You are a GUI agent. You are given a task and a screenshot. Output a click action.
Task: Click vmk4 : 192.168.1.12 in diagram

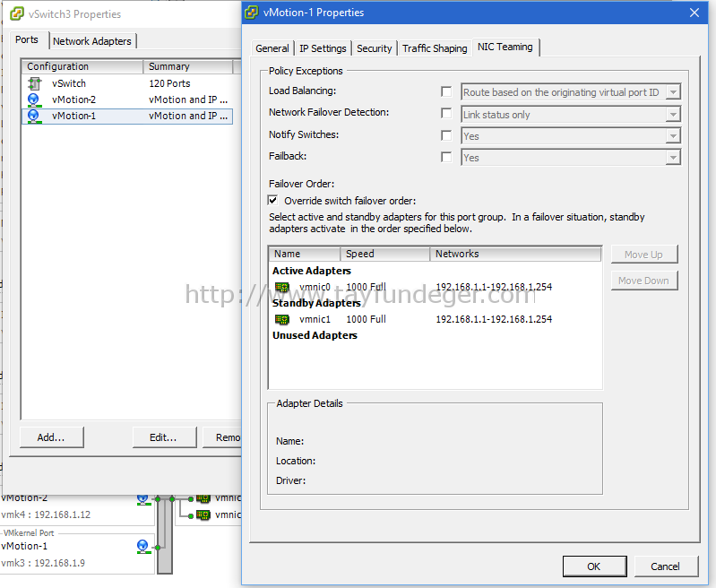pos(46,514)
